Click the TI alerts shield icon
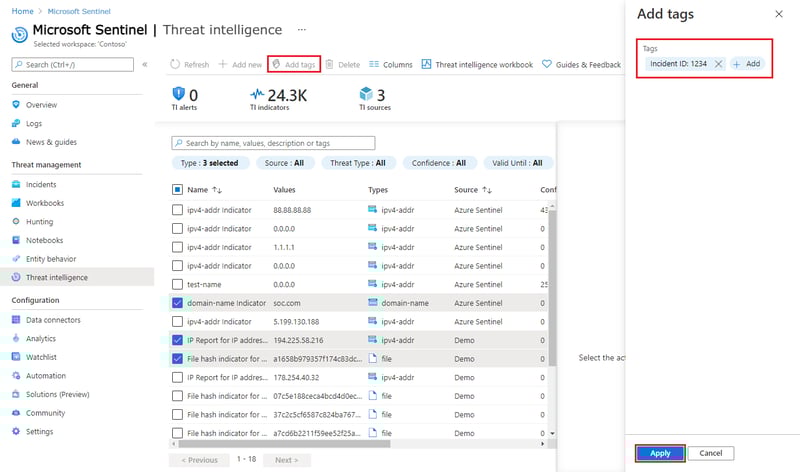 179,93
